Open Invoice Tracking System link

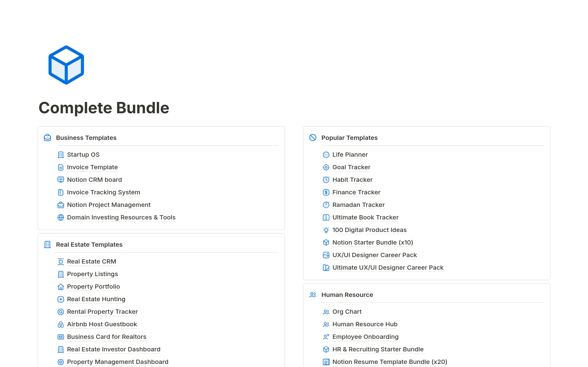pos(104,192)
